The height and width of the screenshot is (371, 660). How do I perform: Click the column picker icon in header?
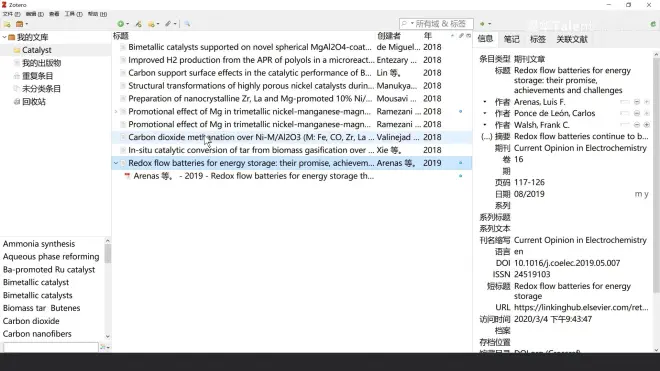[x=468, y=36]
